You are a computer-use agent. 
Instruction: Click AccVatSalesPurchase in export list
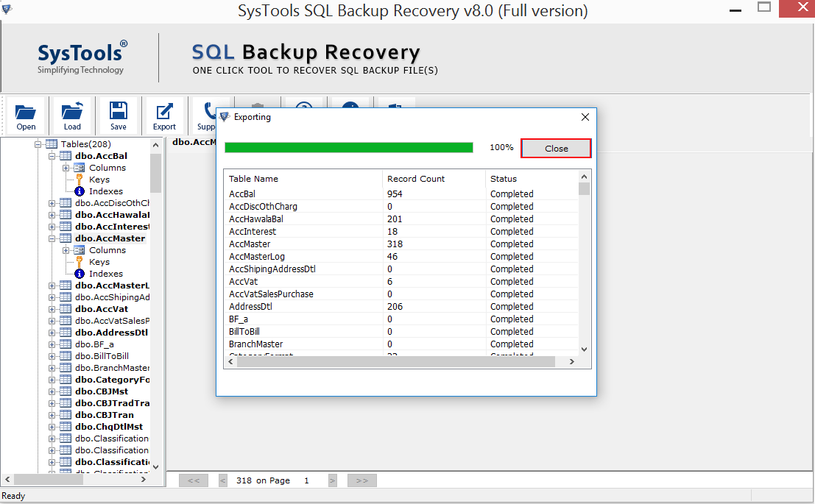click(x=272, y=294)
